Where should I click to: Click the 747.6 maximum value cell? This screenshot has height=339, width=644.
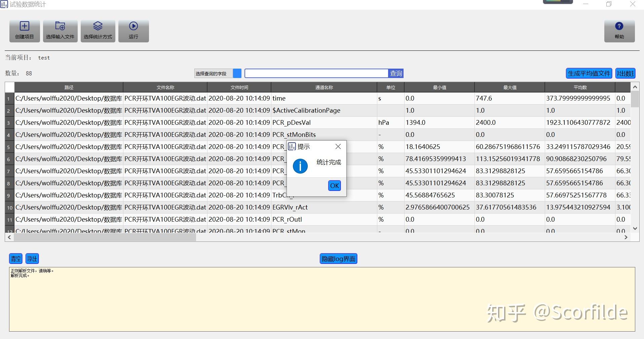510,99
